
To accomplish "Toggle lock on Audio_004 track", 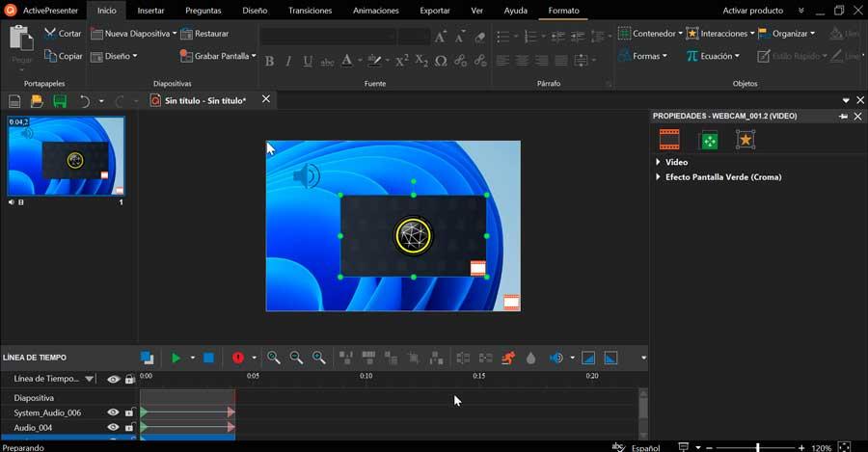I will [129, 427].
